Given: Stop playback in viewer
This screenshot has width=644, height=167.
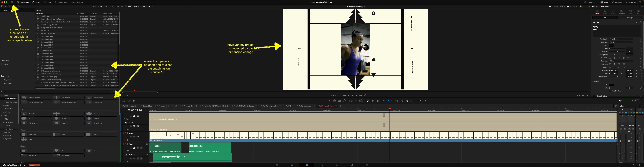Looking at the screenshot, I should click(x=352, y=95).
